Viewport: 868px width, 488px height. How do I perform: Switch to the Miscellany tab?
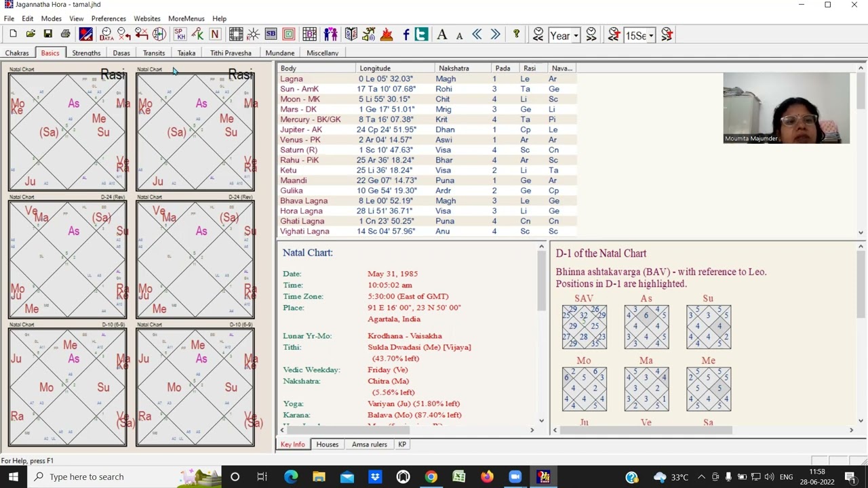coord(323,53)
